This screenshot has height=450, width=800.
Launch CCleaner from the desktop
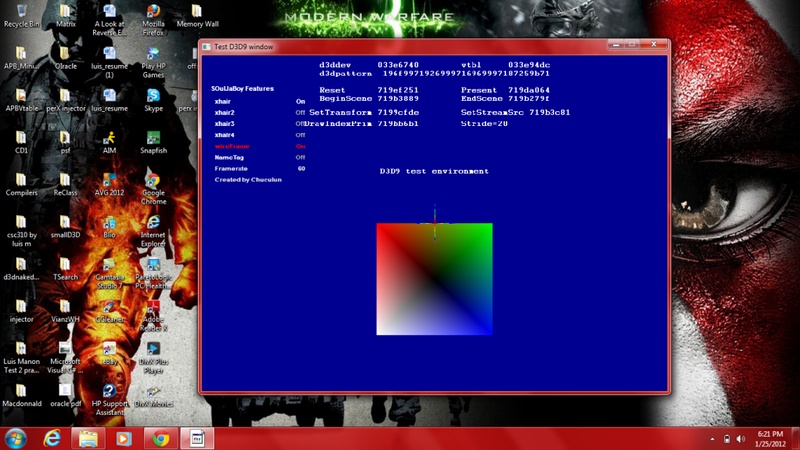pyautogui.click(x=109, y=312)
